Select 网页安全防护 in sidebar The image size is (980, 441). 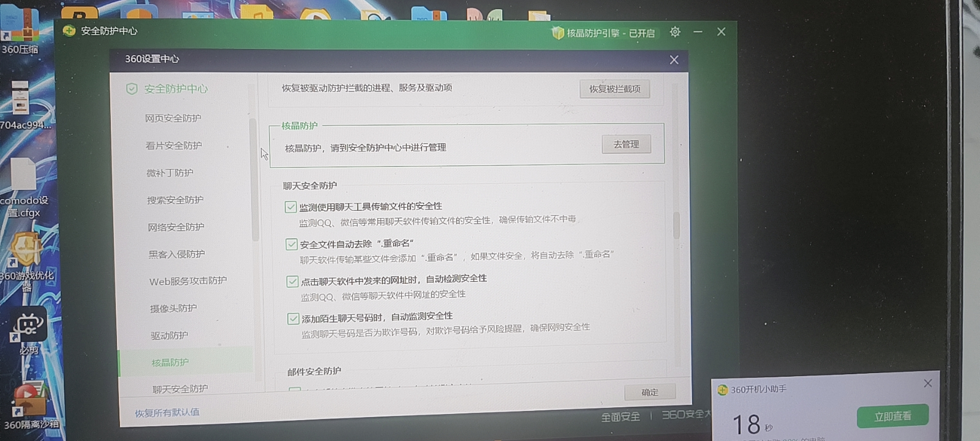point(173,118)
